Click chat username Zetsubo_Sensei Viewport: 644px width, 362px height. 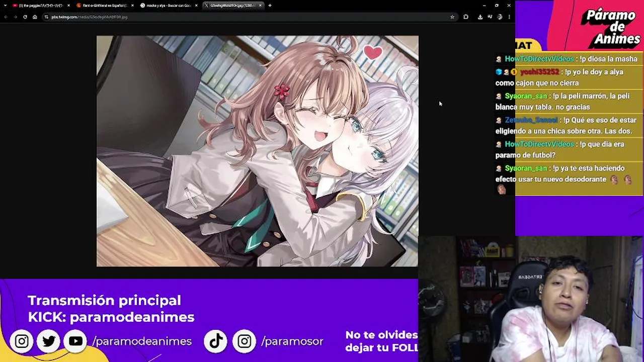(531, 120)
